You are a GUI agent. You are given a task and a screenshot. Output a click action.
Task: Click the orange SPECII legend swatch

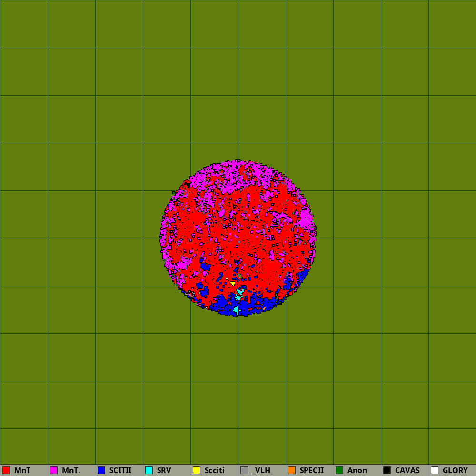pyautogui.click(x=292, y=470)
